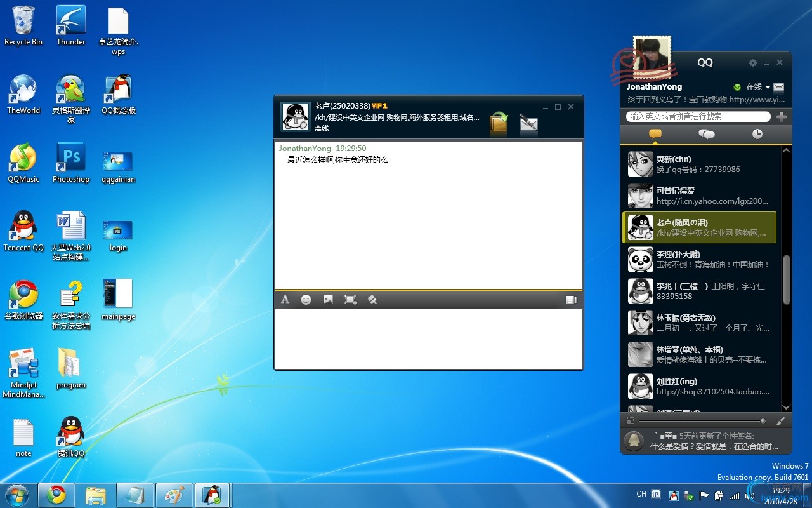Open font settings in chat toolbar
The width and height of the screenshot is (812, 508).
click(x=285, y=300)
